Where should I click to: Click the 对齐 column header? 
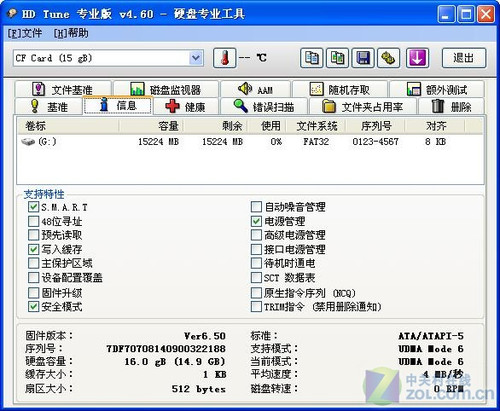click(435, 126)
